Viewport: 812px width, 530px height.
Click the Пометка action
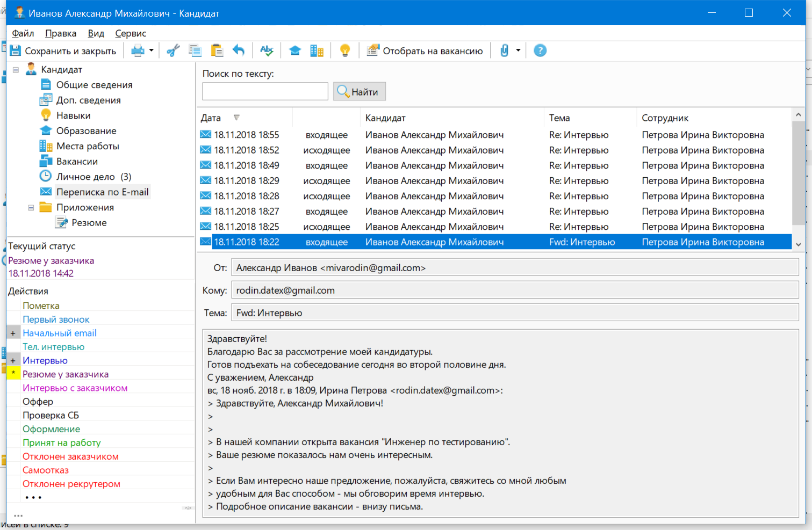[x=41, y=306]
